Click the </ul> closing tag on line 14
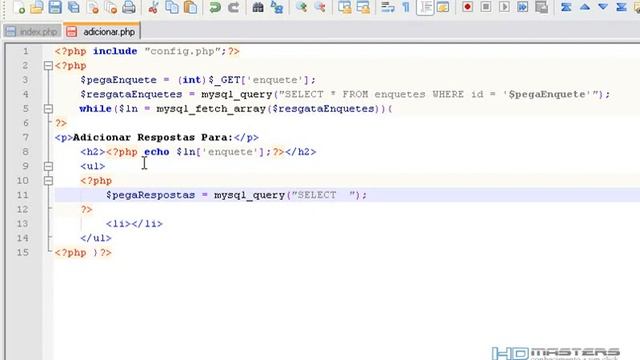 (x=96, y=238)
